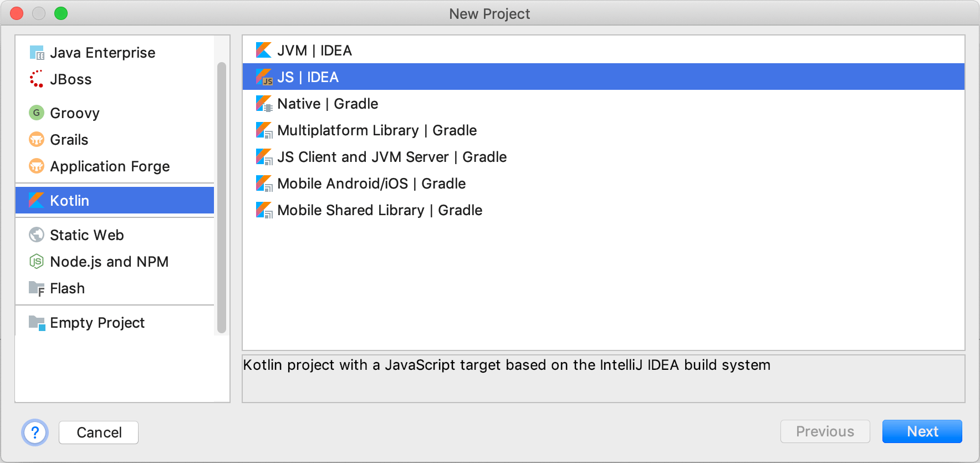
Task: Choose Empty Project option
Action: pyautogui.click(x=115, y=323)
